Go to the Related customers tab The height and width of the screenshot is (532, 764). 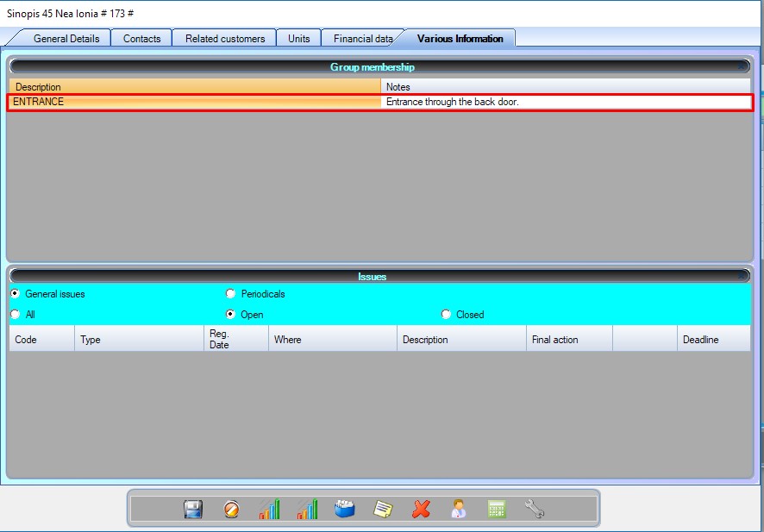point(225,39)
